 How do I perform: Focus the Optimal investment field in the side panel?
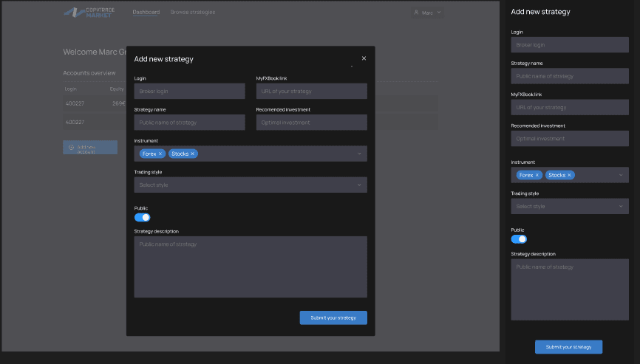(x=569, y=139)
